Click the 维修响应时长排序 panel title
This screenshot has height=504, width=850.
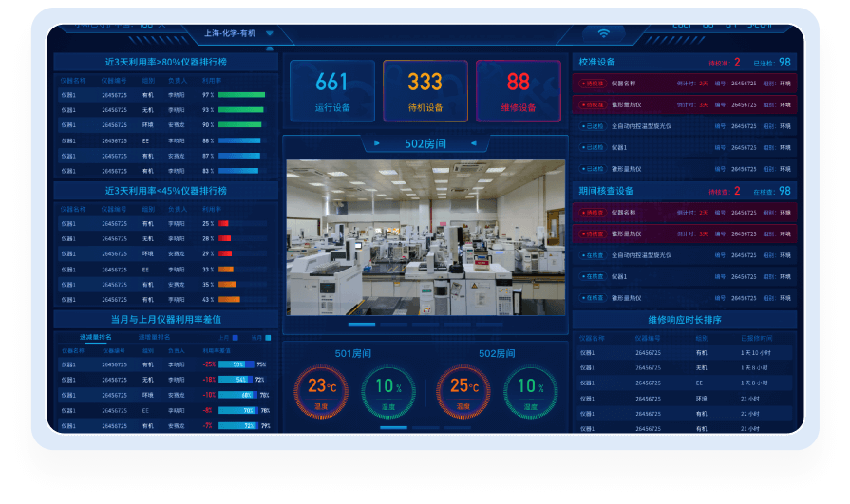(x=685, y=320)
